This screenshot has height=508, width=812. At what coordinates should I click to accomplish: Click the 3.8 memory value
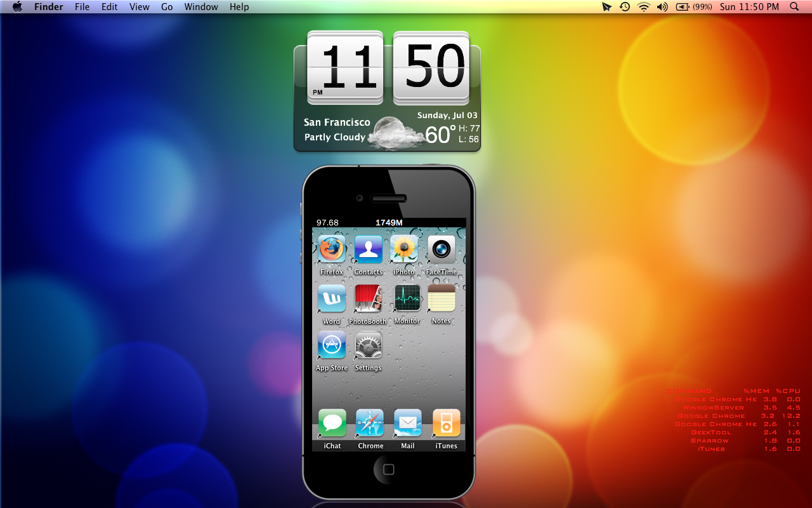770,399
